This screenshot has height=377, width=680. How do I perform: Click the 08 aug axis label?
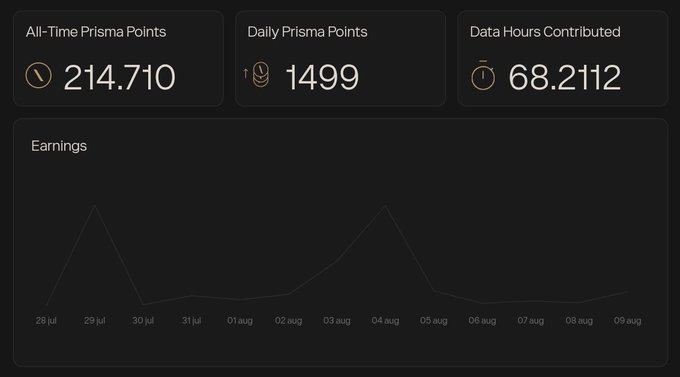(x=579, y=321)
